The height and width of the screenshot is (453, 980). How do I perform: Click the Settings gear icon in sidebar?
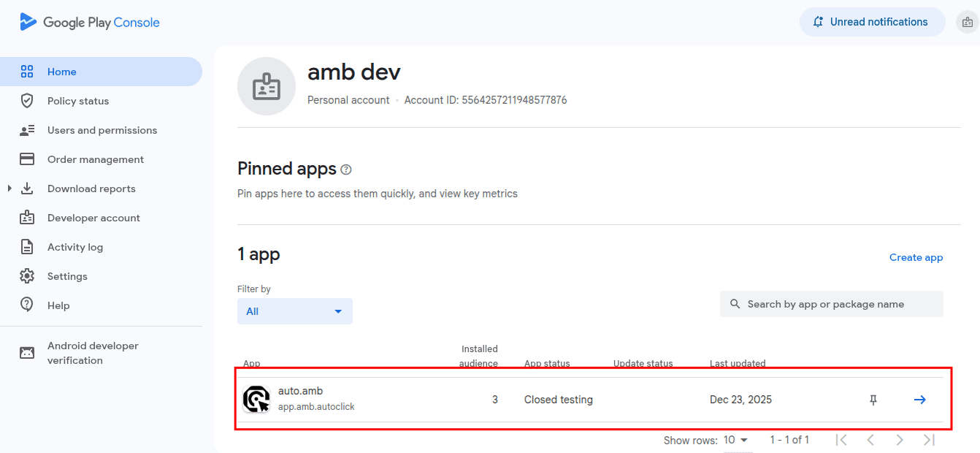pyautogui.click(x=27, y=276)
